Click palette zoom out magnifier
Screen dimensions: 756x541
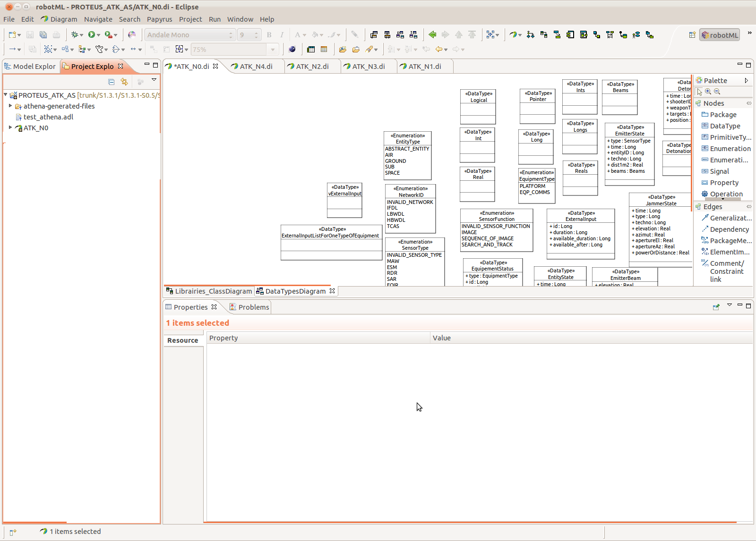click(717, 92)
